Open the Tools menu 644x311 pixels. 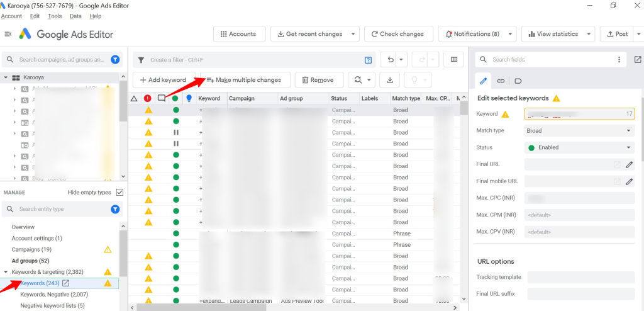(x=55, y=16)
